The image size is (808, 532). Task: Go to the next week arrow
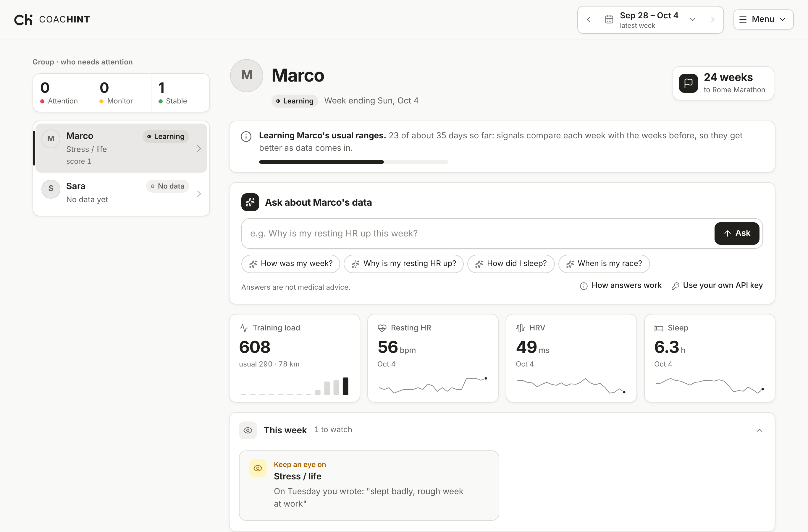coord(712,20)
